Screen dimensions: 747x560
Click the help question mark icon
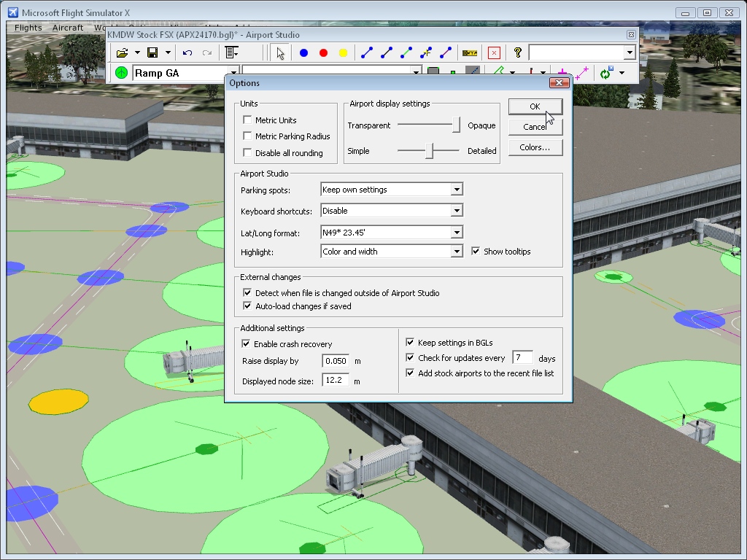pos(517,52)
